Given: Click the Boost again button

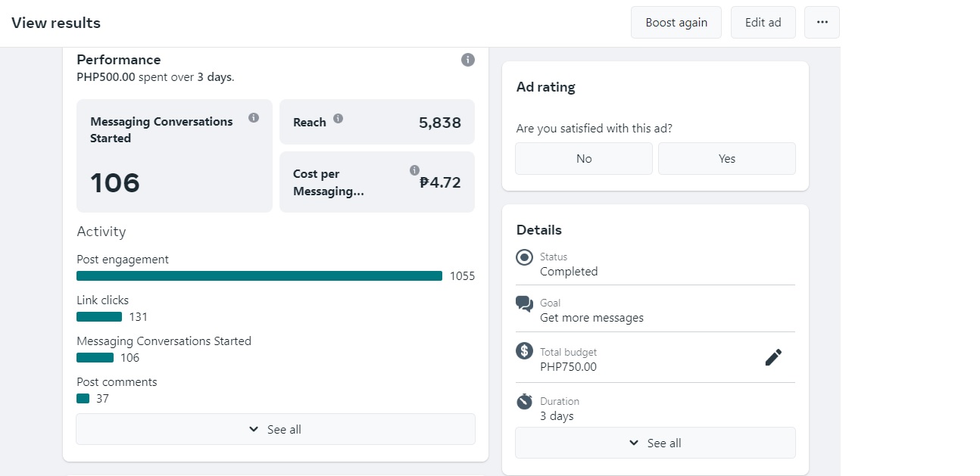Looking at the screenshot, I should (x=676, y=23).
